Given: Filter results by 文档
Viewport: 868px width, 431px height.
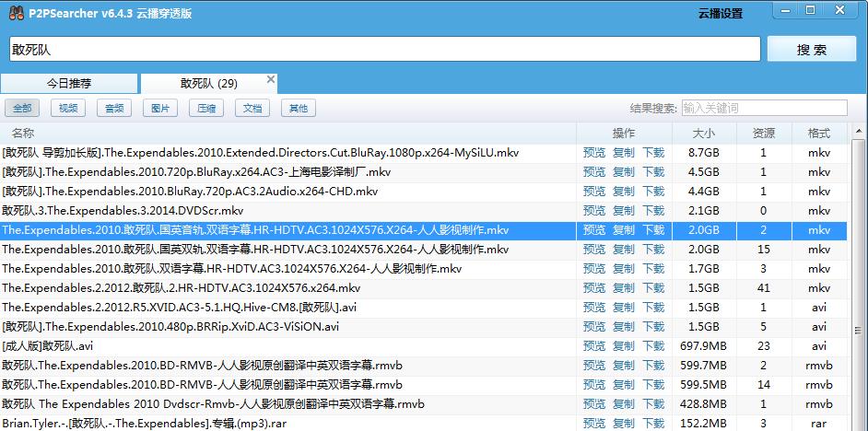Looking at the screenshot, I should click(x=252, y=109).
